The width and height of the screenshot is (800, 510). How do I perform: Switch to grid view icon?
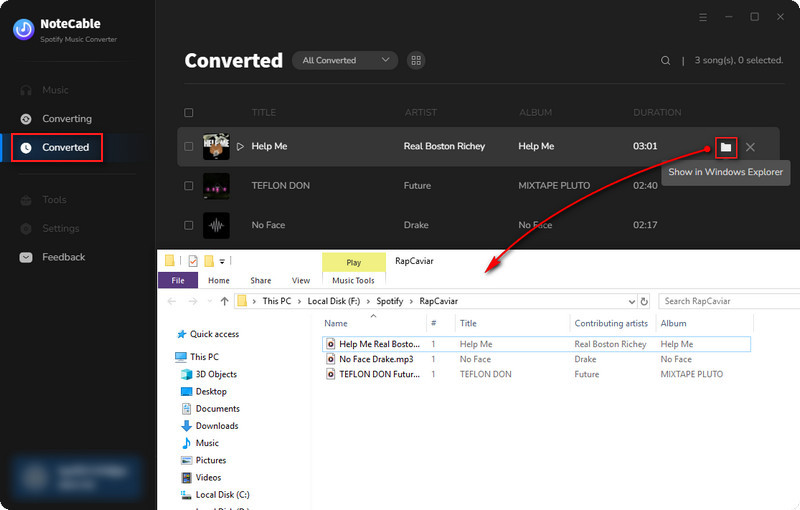click(416, 60)
